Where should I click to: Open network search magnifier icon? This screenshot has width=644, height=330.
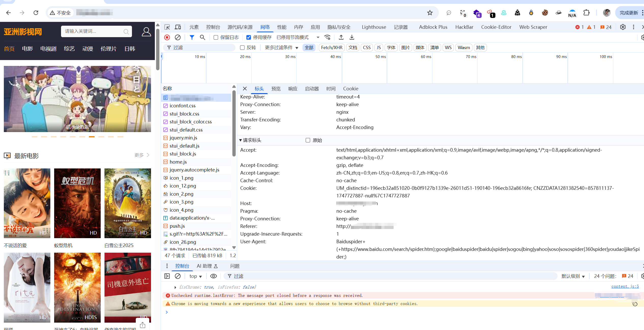click(202, 37)
